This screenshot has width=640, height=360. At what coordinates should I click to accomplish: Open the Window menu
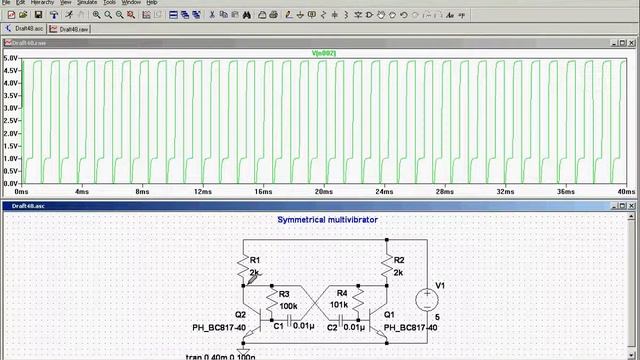[131, 2]
